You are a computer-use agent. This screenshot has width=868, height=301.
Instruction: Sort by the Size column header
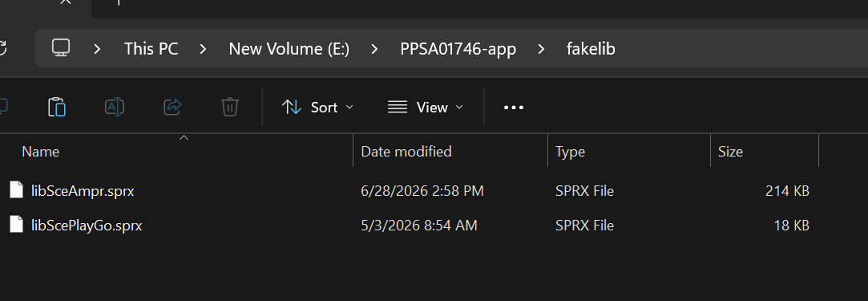coord(730,152)
